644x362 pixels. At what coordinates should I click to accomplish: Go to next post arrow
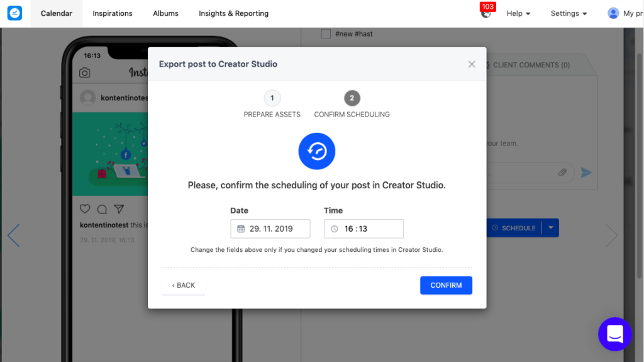click(611, 235)
